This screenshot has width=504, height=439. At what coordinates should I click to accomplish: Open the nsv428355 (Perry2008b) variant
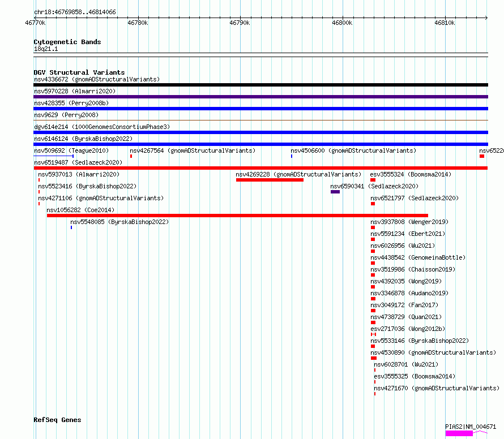71,103
